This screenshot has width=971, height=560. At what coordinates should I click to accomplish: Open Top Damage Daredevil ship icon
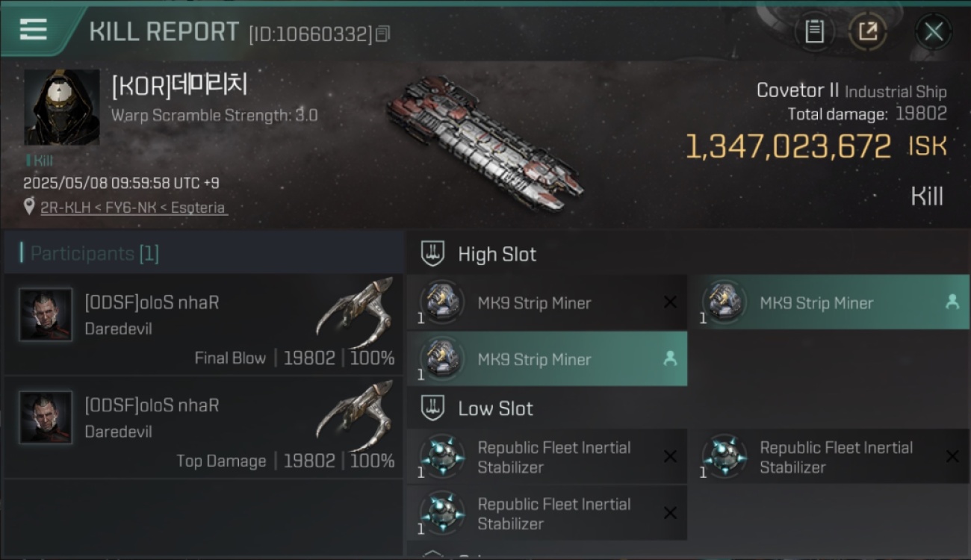click(354, 414)
